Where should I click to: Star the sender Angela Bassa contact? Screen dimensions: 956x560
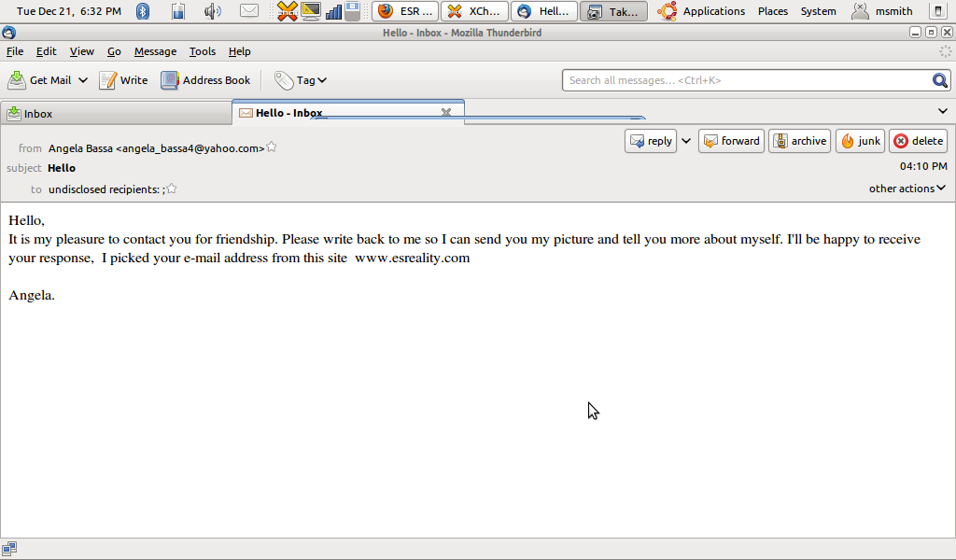[272, 147]
